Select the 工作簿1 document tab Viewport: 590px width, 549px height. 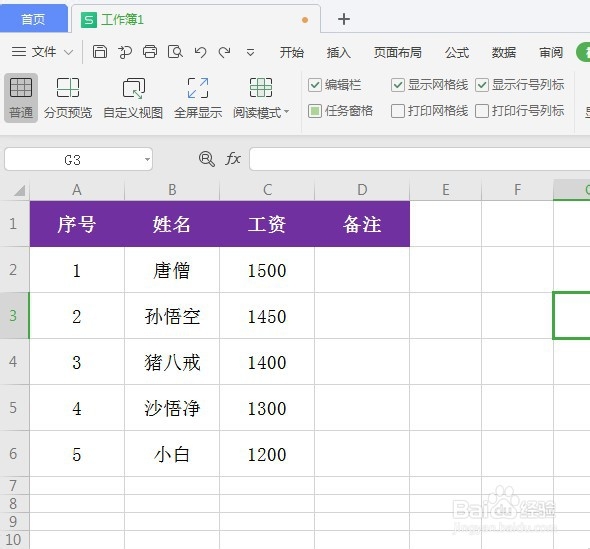196,20
